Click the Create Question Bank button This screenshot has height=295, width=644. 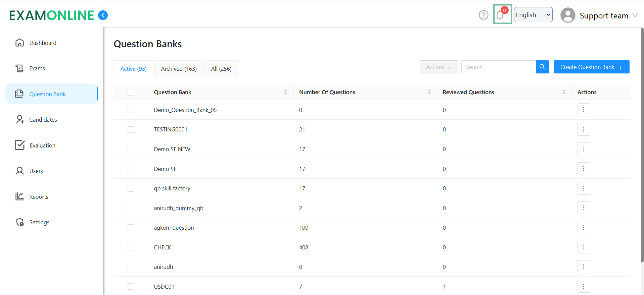tap(591, 67)
